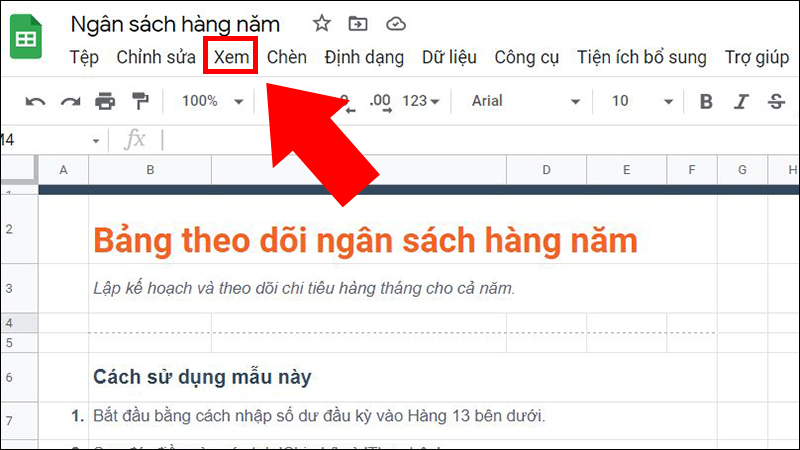This screenshot has width=800, height=450.
Task: Select column D header
Action: (546, 170)
